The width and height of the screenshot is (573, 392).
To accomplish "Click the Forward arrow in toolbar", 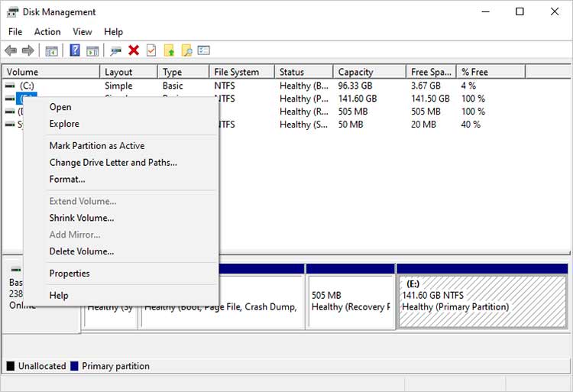I will pos(28,50).
